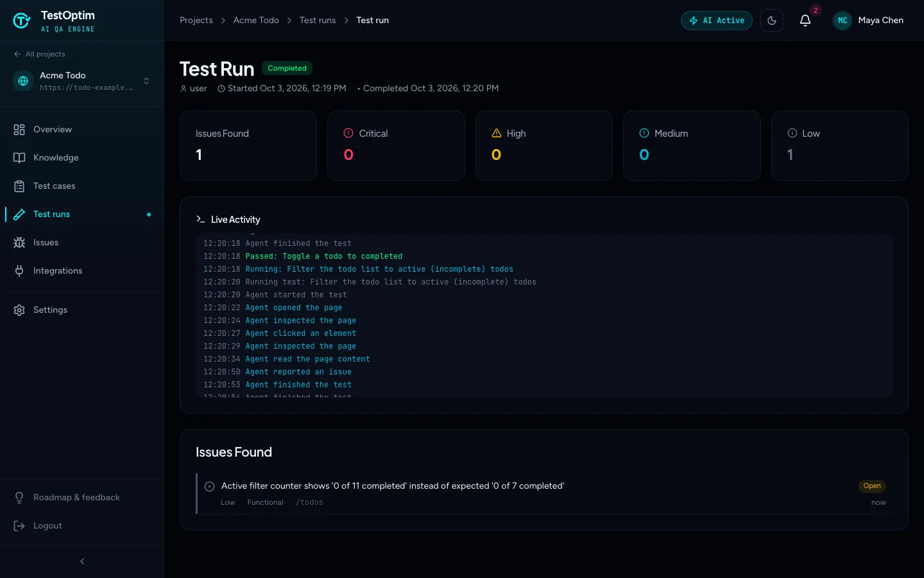Click the Logout icon
924x578 pixels.
click(19, 526)
